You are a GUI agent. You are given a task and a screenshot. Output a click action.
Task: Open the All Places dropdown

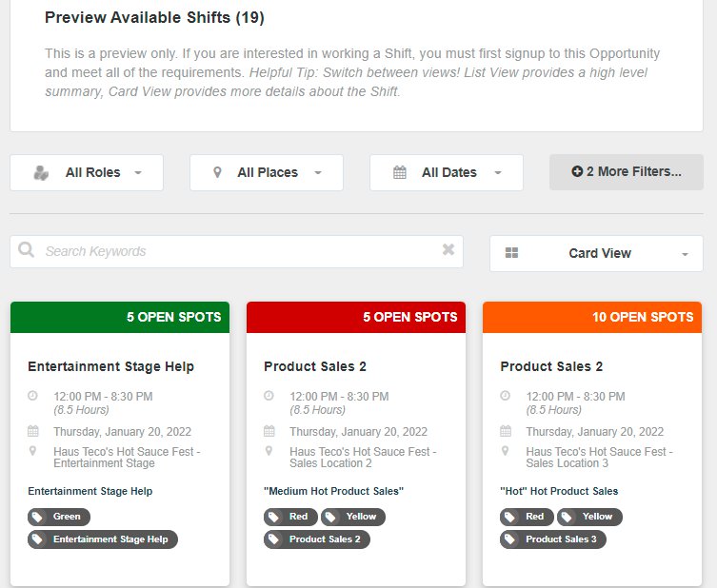[x=267, y=173]
